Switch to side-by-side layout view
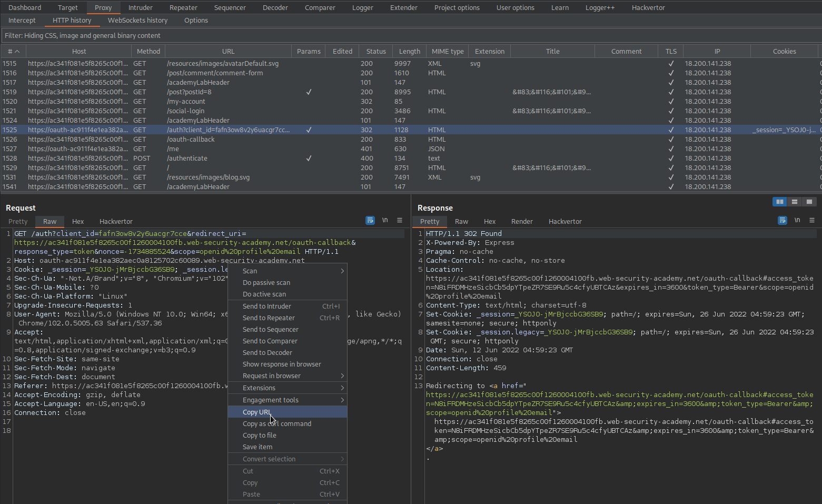 [780, 202]
